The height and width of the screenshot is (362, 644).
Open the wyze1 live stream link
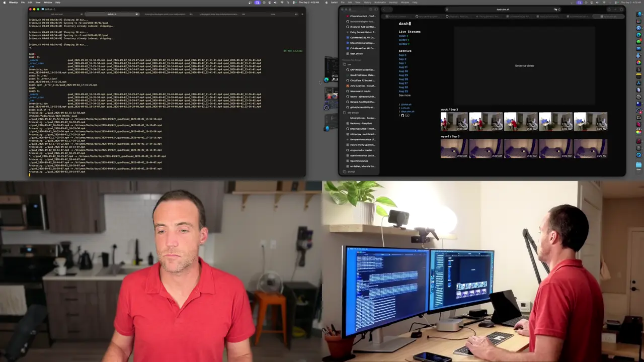click(x=404, y=40)
